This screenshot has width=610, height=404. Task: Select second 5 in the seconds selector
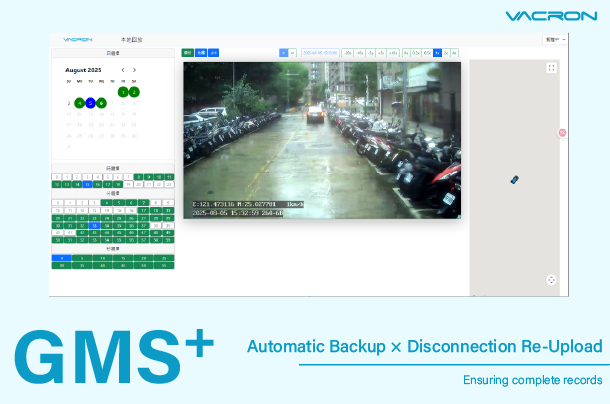pyautogui.click(x=82, y=258)
